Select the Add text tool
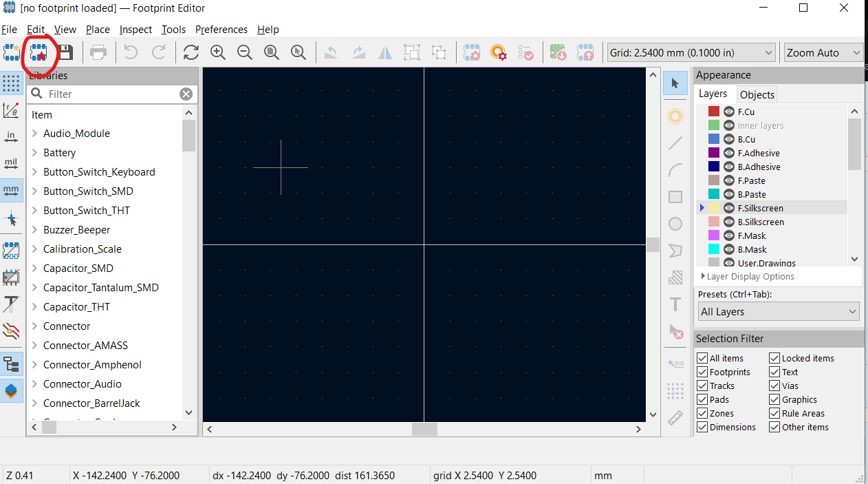 [x=675, y=304]
